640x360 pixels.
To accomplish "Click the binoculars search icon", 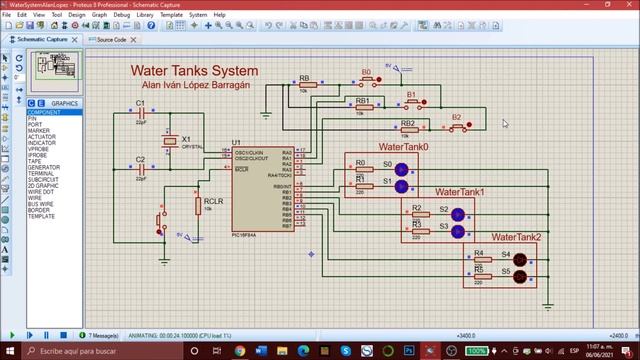I will [437, 25].
